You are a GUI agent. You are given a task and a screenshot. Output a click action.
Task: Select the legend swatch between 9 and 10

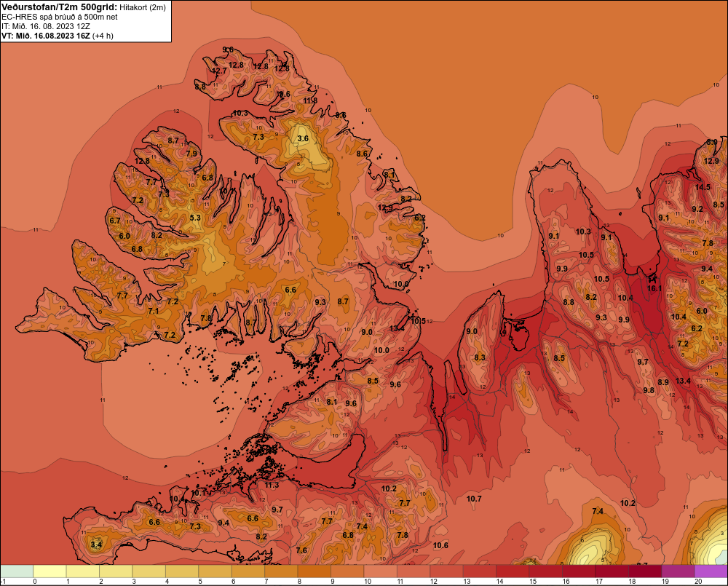[347, 571]
